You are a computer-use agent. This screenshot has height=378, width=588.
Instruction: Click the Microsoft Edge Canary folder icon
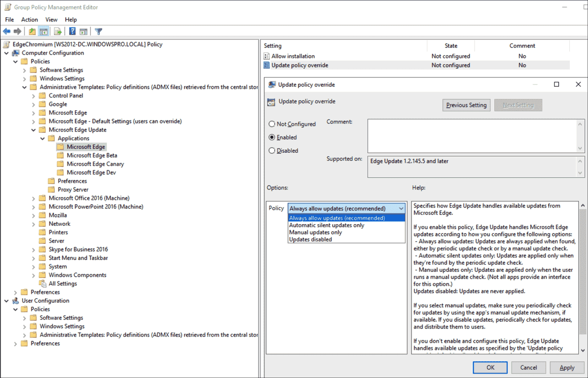[61, 164]
